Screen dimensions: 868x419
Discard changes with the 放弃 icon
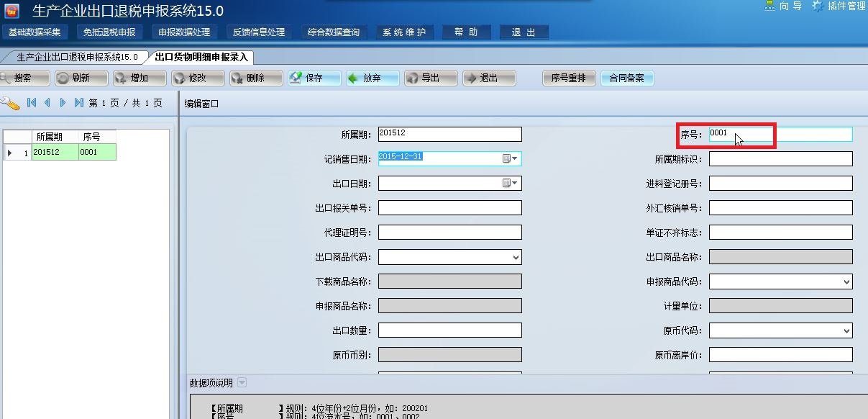tap(372, 78)
